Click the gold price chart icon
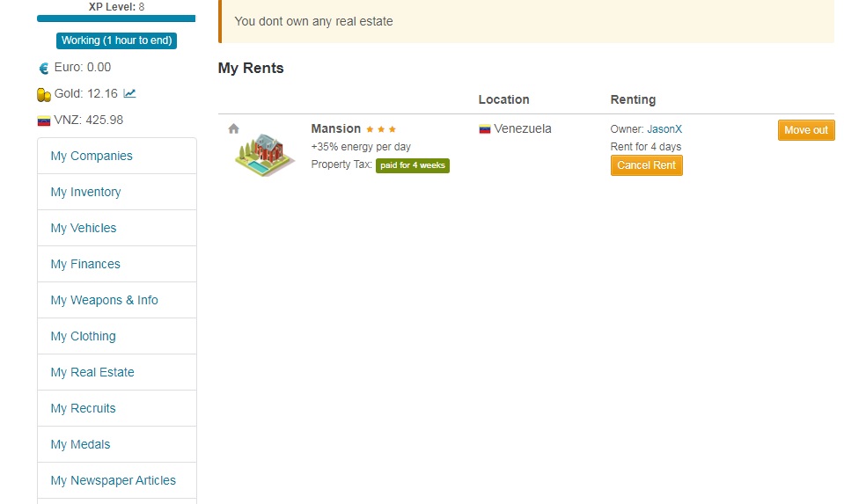The height and width of the screenshot is (504, 844). [x=130, y=93]
